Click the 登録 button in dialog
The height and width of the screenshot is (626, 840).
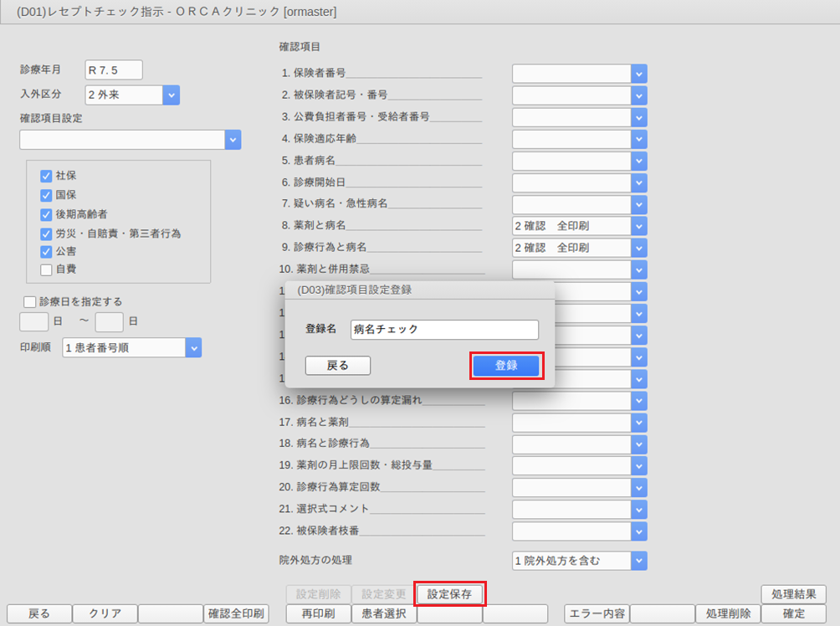pyautogui.click(x=506, y=366)
